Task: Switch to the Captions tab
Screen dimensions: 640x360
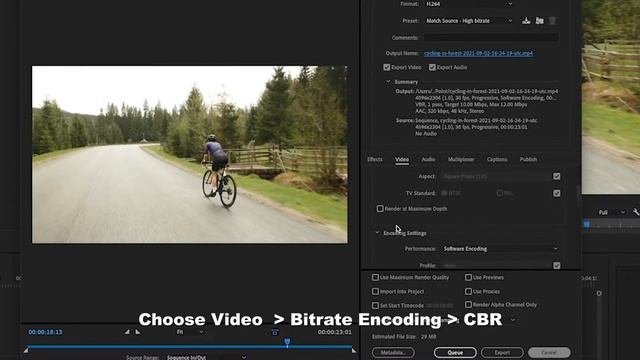Action: (497, 160)
